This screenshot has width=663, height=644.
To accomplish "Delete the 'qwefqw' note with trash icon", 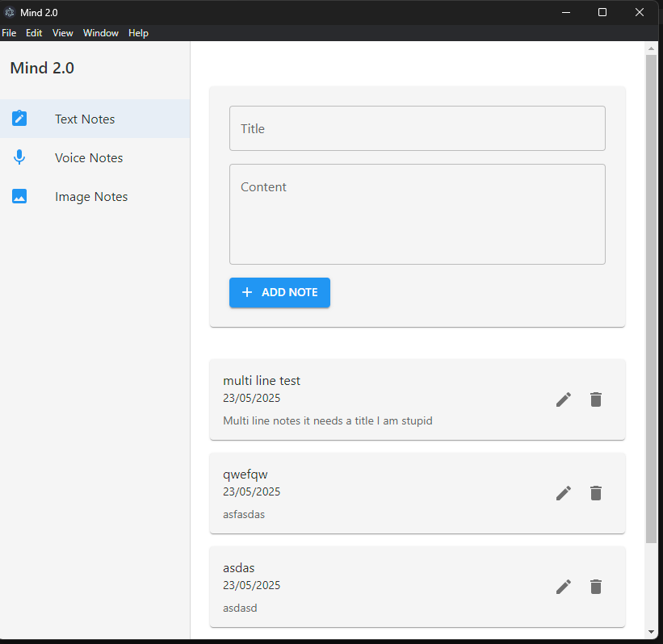I will coord(596,493).
